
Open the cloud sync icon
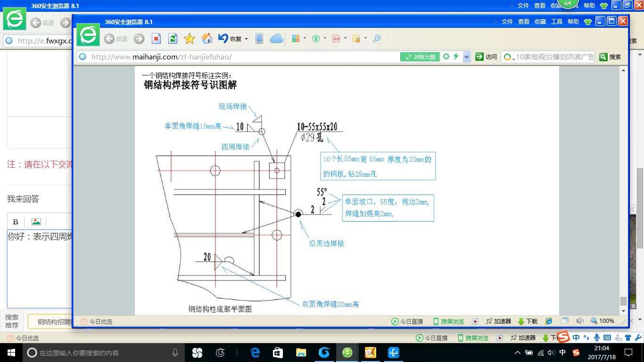(277, 39)
